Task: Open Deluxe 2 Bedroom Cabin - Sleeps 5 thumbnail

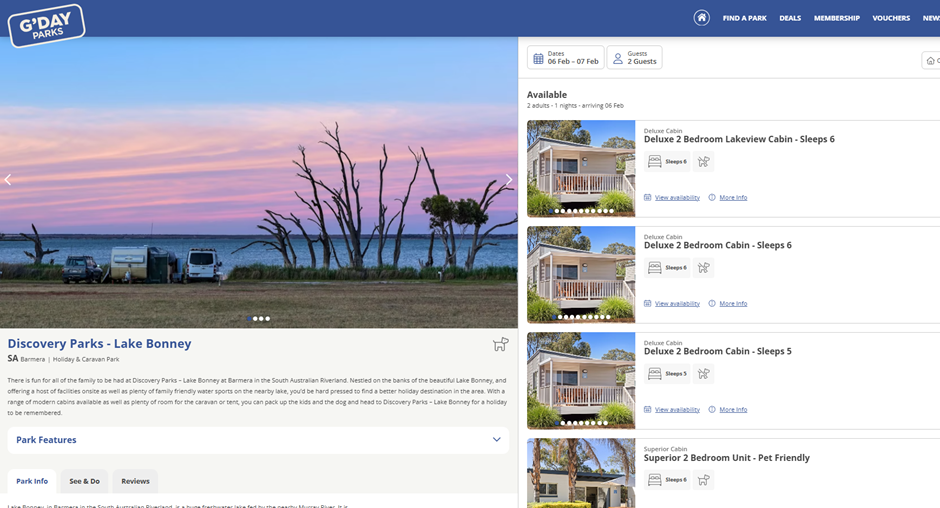Action: 581,380
